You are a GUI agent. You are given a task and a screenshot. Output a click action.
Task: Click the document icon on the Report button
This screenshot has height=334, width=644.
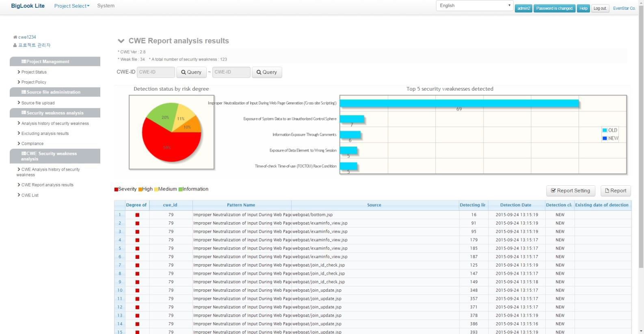(607, 191)
